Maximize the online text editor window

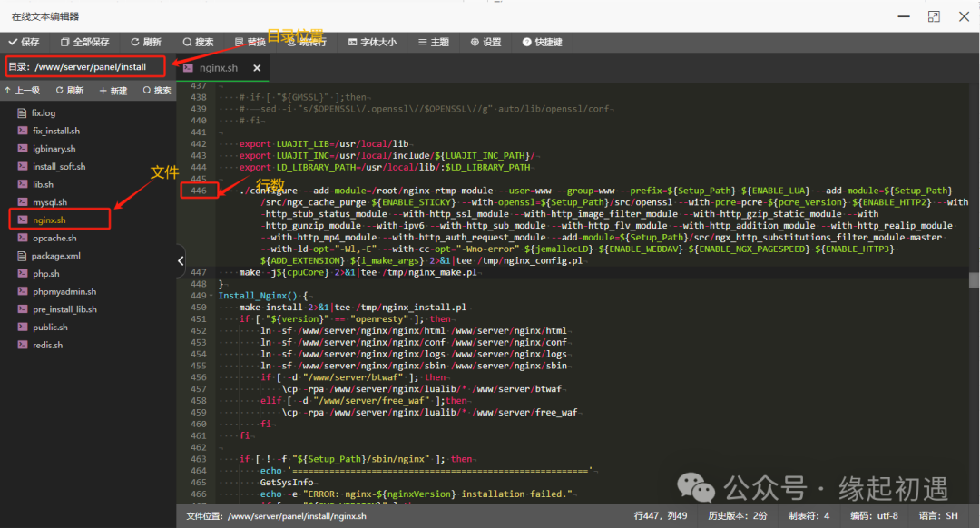tap(934, 17)
